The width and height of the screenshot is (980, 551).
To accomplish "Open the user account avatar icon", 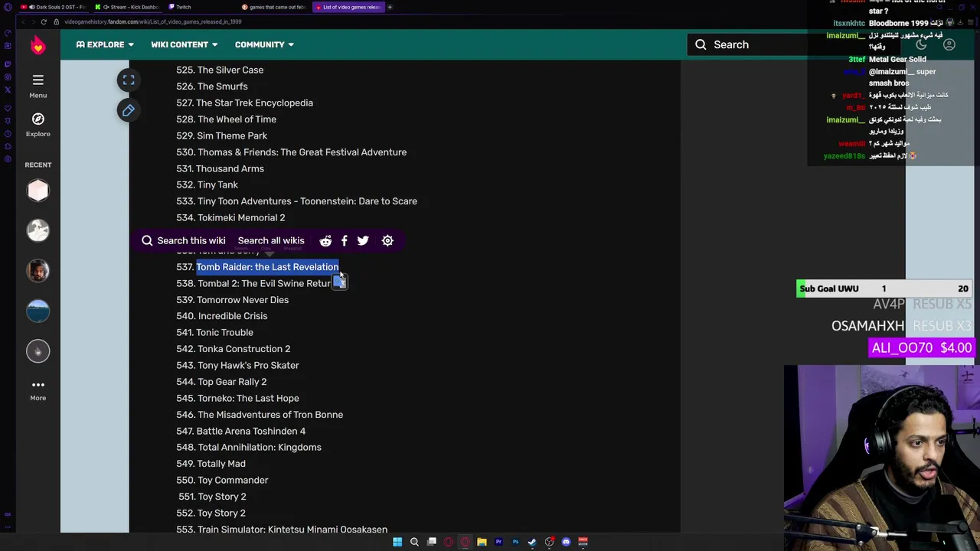I will (949, 44).
